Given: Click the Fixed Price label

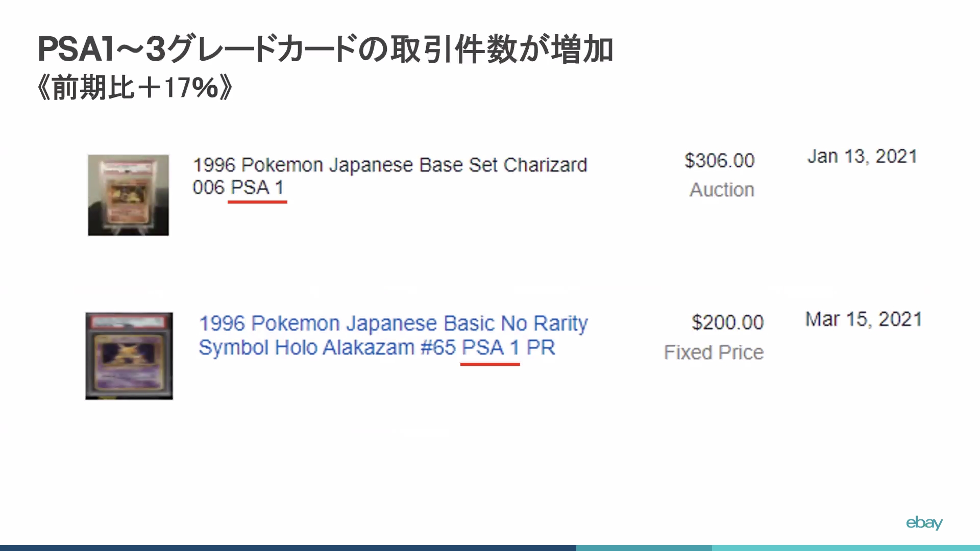Looking at the screenshot, I should click(714, 353).
